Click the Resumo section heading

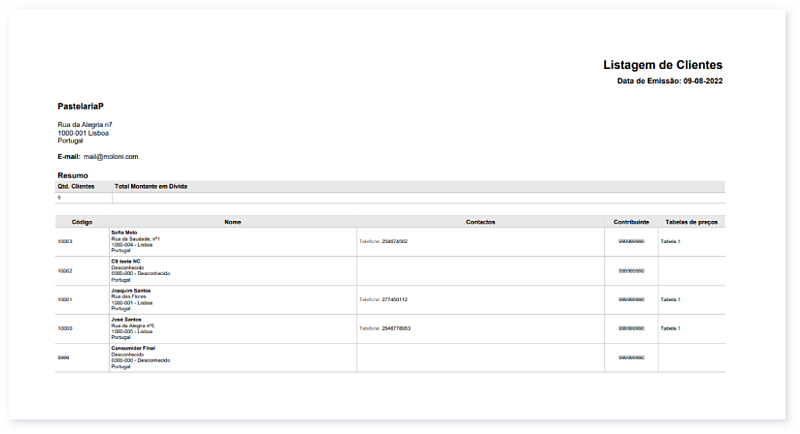[72, 176]
